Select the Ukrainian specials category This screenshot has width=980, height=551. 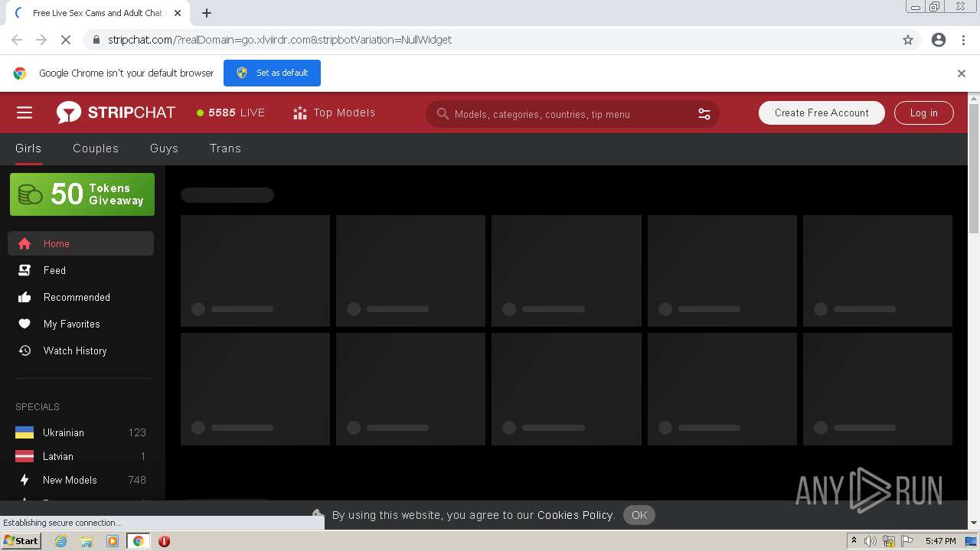(x=80, y=432)
